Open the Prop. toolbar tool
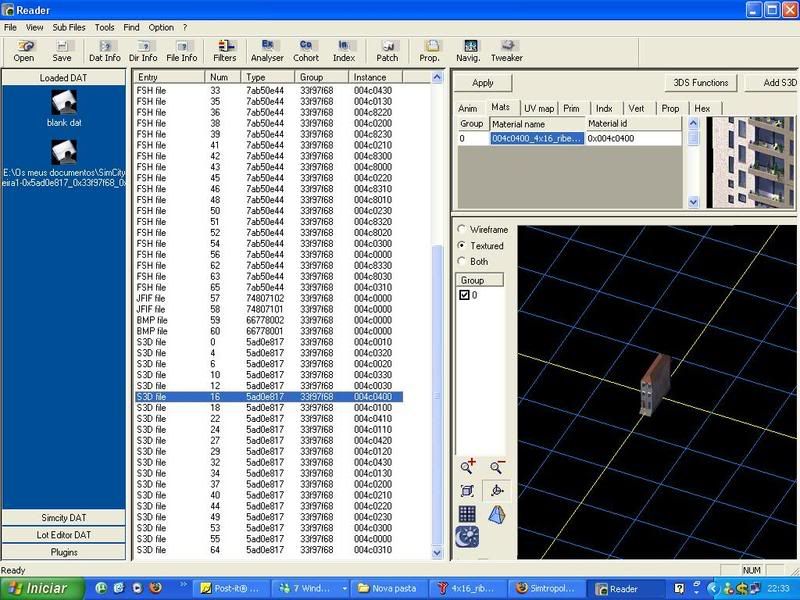The width and height of the screenshot is (800, 600). pyautogui.click(x=430, y=51)
